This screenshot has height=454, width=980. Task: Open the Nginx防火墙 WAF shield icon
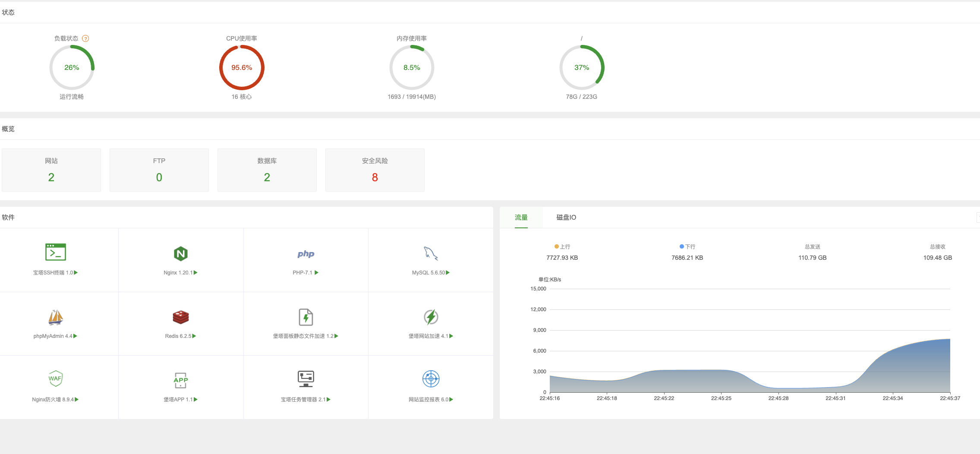point(56,379)
